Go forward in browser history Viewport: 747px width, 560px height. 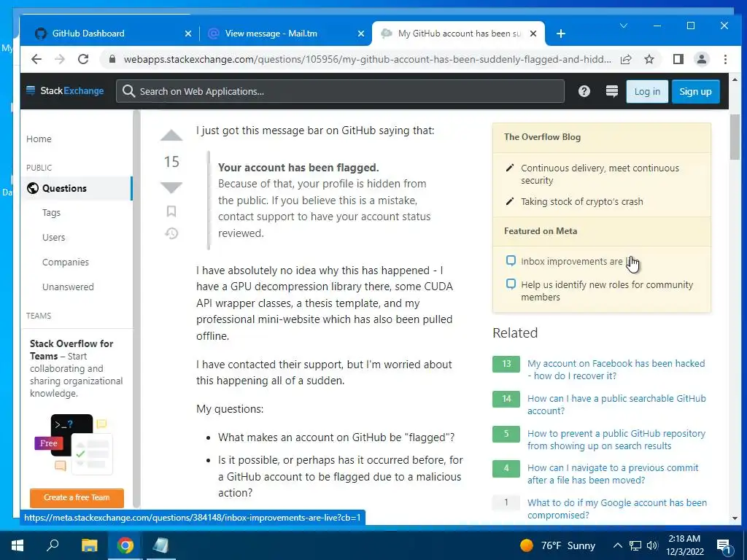click(x=60, y=59)
